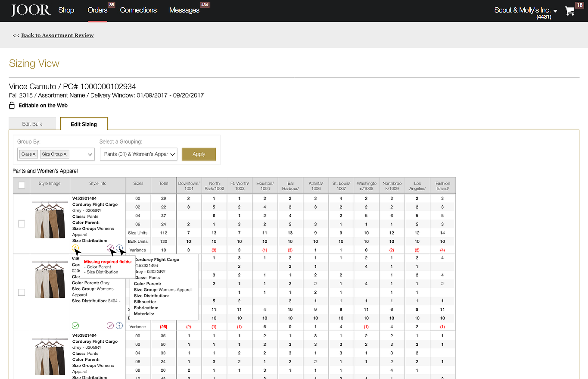Follow the Back to Assortment Review link

click(57, 35)
